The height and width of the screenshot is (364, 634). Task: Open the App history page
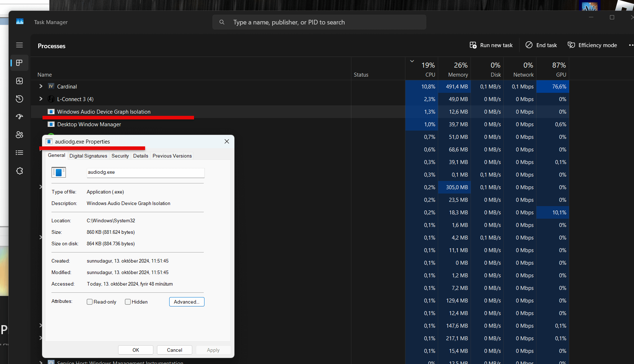pos(19,99)
